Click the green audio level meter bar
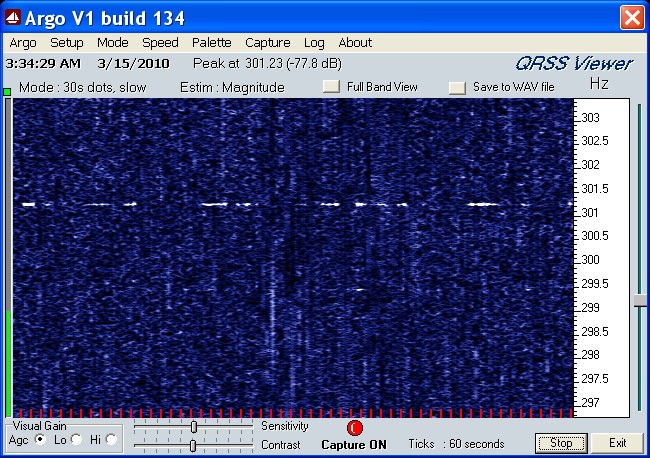The width and height of the screenshot is (650, 458). point(8,363)
